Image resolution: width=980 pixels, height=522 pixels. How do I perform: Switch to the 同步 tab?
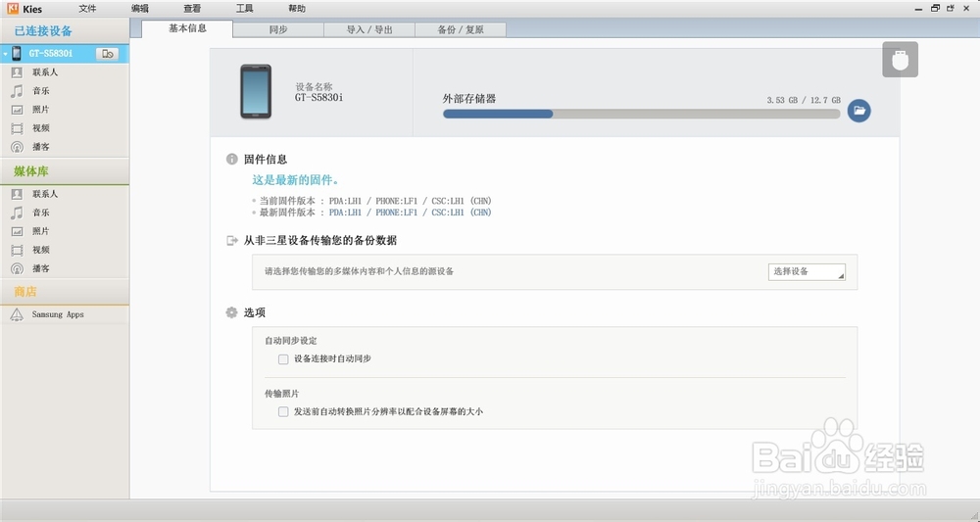click(278, 29)
